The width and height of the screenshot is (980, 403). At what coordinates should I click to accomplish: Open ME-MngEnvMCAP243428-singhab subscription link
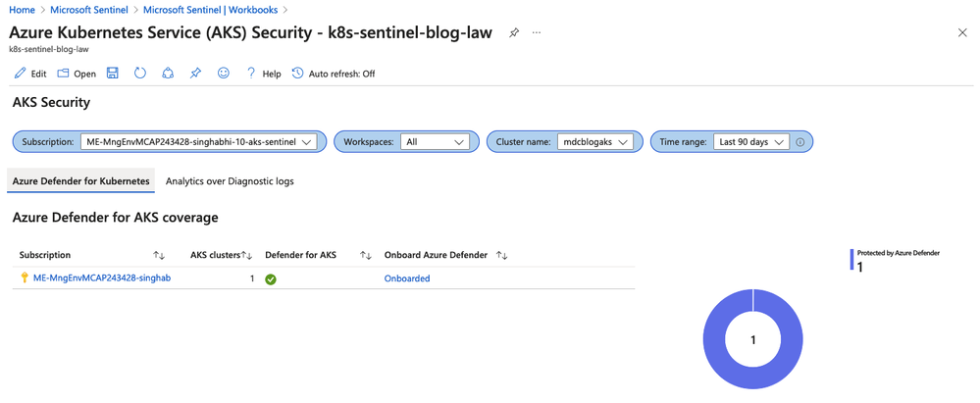[102, 278]
